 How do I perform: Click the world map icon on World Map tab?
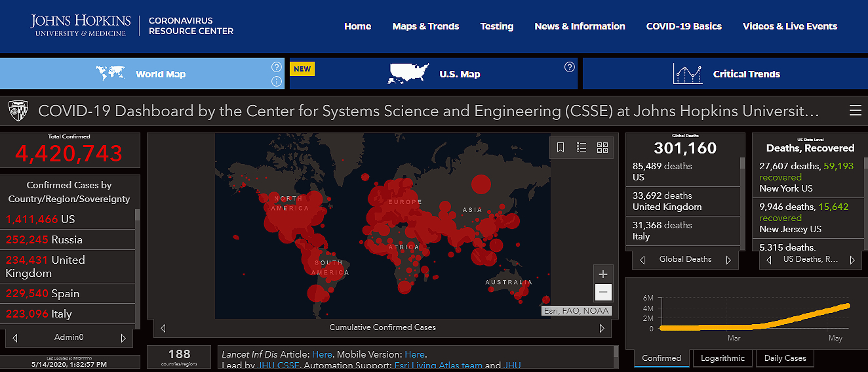(110, 73)
